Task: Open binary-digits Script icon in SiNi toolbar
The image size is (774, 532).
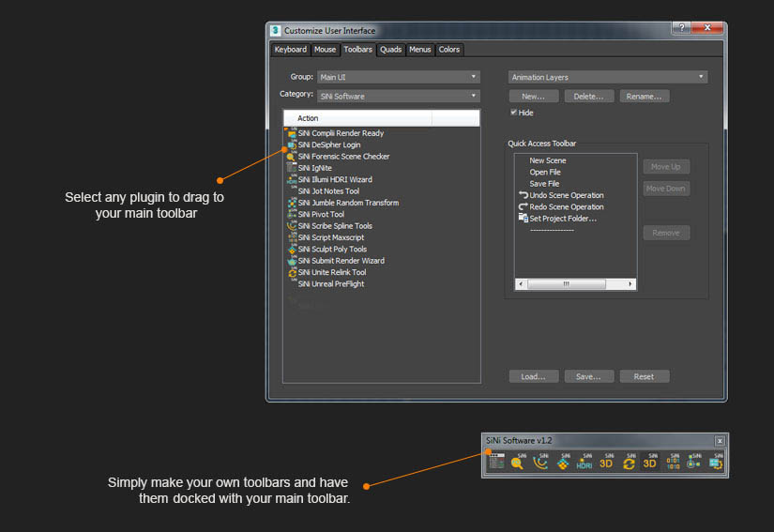Action: [x=673, y=462]
